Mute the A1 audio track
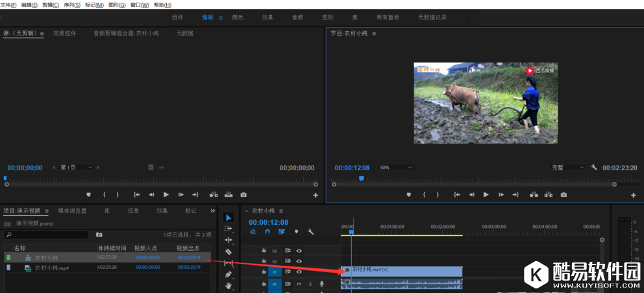644x293 pixels. click(x=299, y=284)
